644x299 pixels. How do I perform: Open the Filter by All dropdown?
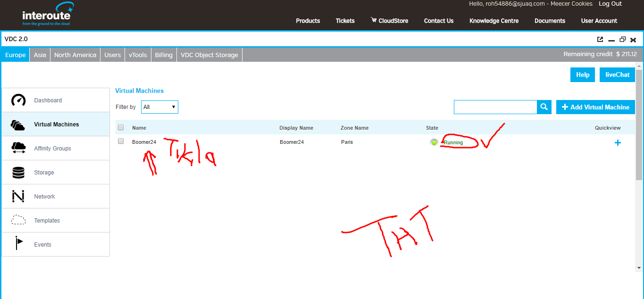(x=159, y=107)
